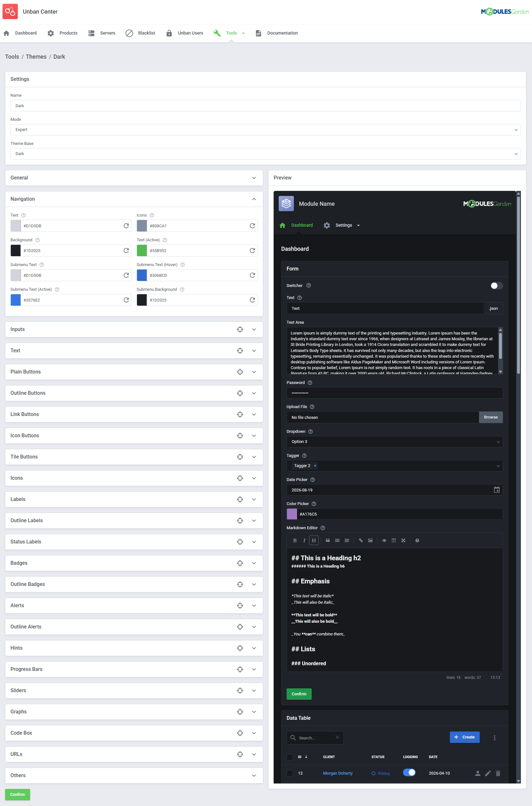This screenshot has width=532, height=806.
Task: Click user icon in Morgan Doherty row
Action: point(478,773)
